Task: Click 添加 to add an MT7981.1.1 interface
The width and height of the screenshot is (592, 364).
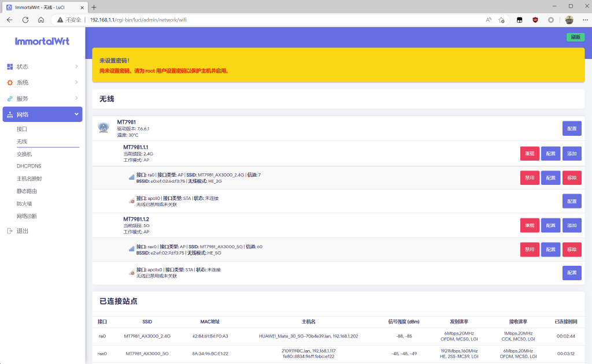Action: (571, 153)
